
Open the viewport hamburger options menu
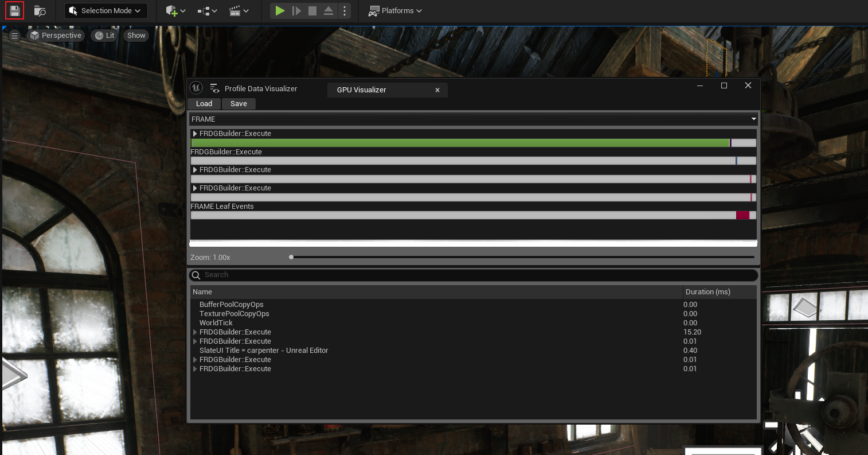pos(15,36)
